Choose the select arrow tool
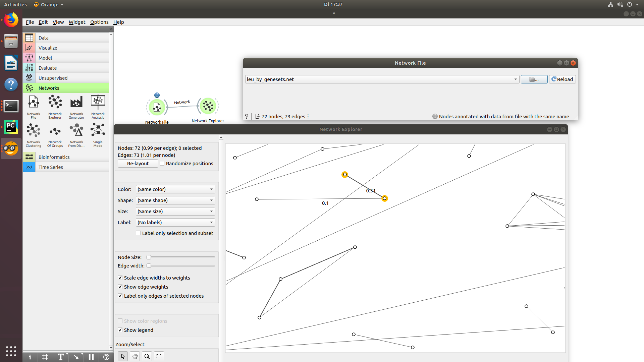644x362 pixels. coord(123,356)
